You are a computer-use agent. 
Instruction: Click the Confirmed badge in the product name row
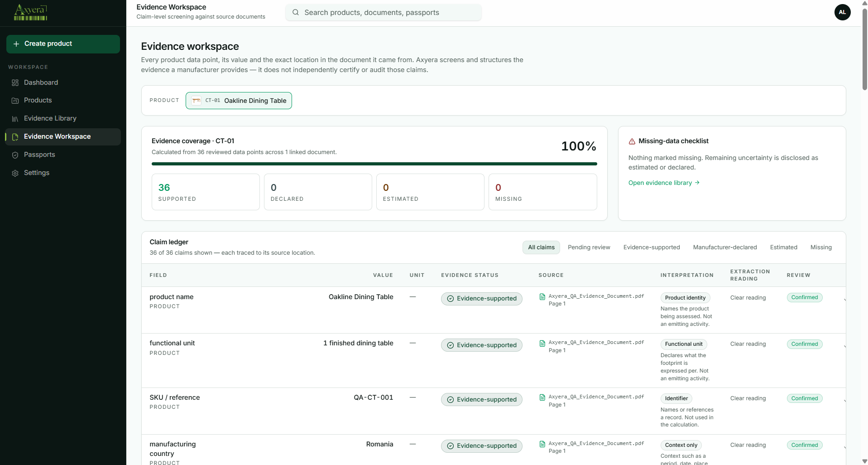point(805,298)
